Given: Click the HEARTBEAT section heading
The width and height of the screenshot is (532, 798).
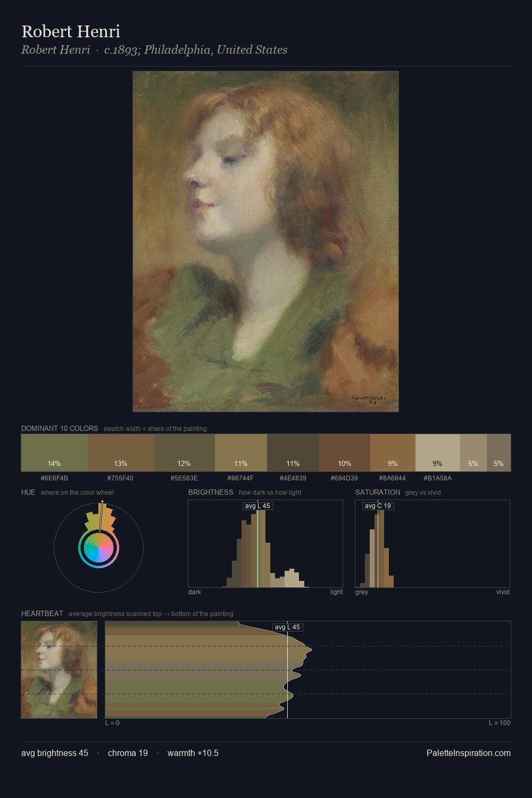Looking at the screenshot, I should coord(42,613).
